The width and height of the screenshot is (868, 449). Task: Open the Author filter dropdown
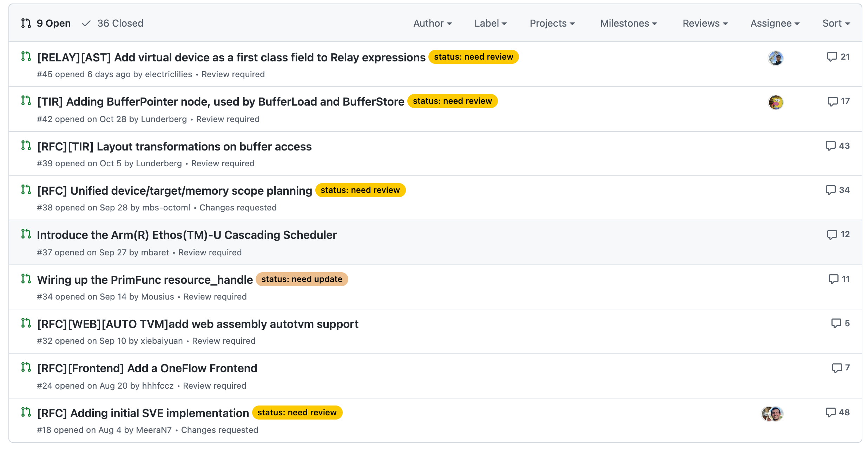432,24
